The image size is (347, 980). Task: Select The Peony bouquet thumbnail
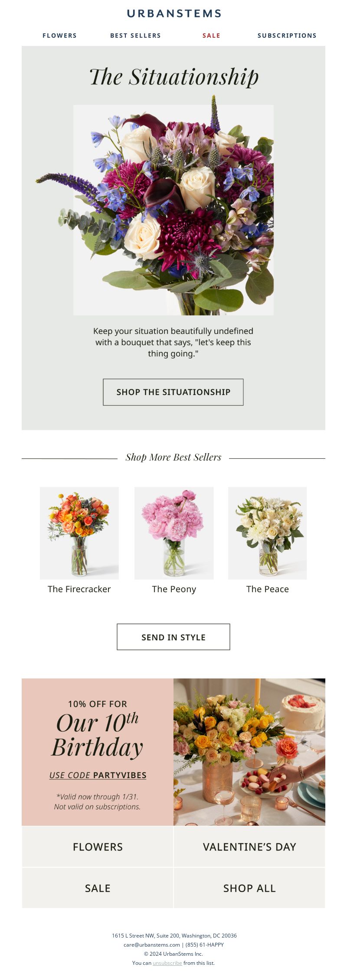click(x=174, y=533)
